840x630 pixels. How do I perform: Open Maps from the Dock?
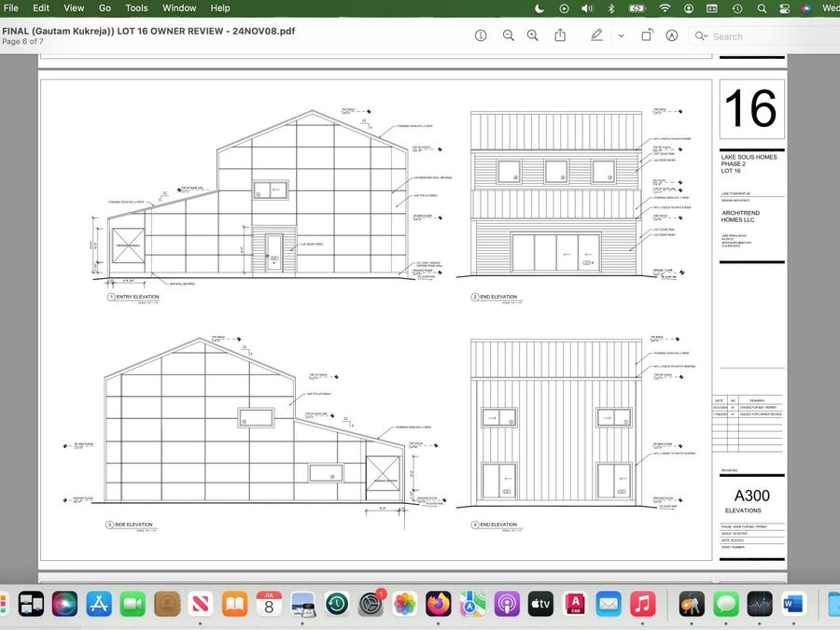tap(472, 604)
